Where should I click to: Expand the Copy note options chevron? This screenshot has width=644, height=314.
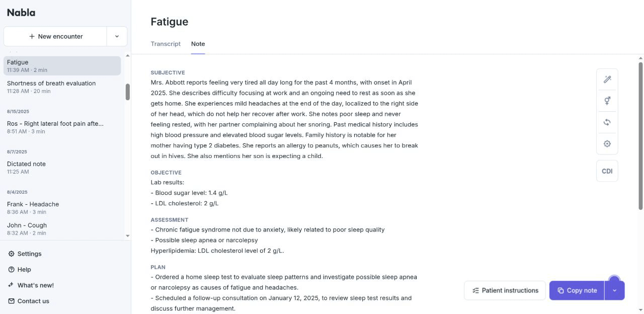pyautogui.click(x=614, y=290)
